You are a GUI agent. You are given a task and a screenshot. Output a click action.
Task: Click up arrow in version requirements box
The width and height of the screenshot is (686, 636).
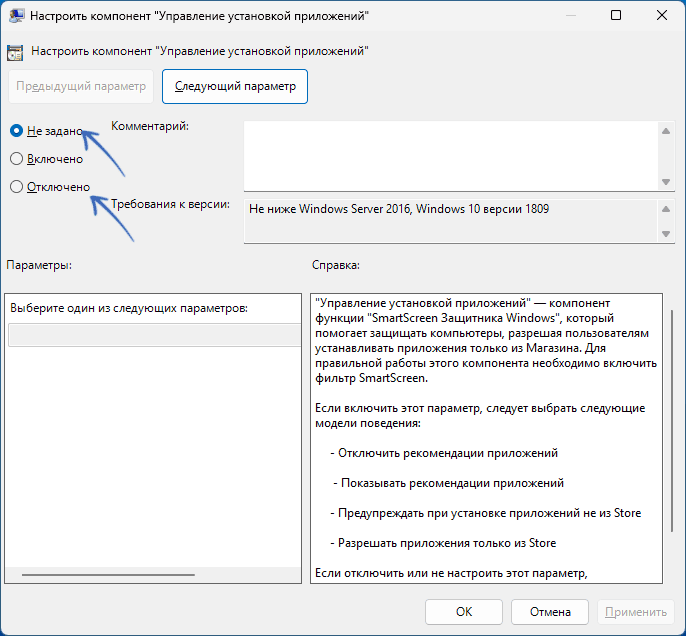666,209
